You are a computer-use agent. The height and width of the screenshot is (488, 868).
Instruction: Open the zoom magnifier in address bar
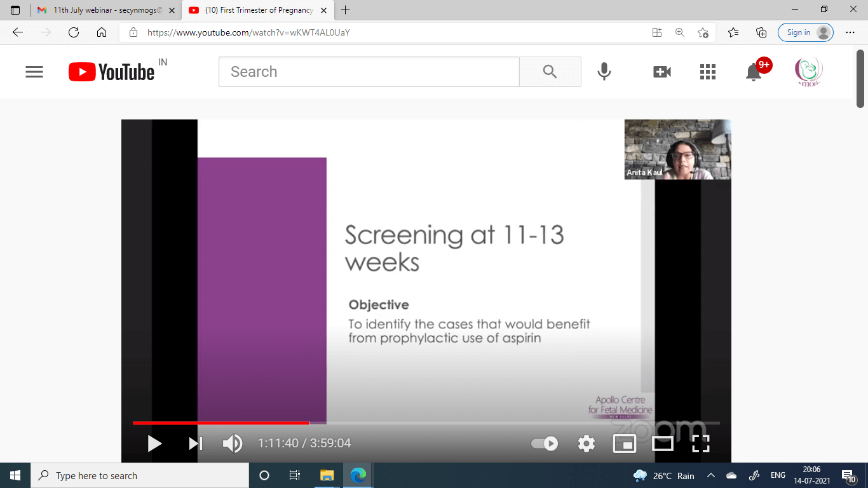click(680, 32)
